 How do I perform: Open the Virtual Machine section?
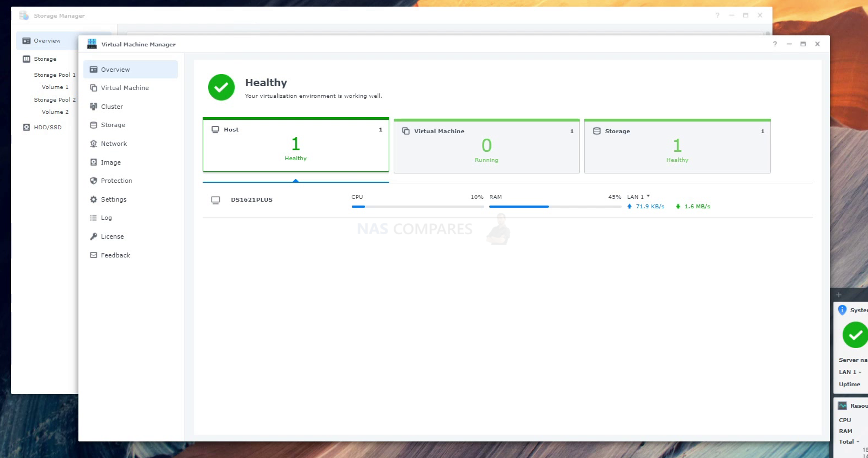pyautogui.click(x=130, y=88)
